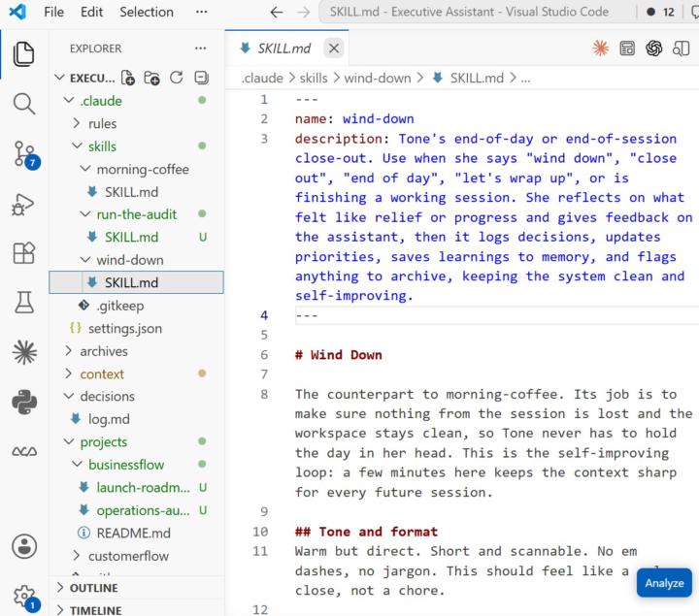Click the Analyze button
The image size is (699, 616).
click(x=664, y=583)
